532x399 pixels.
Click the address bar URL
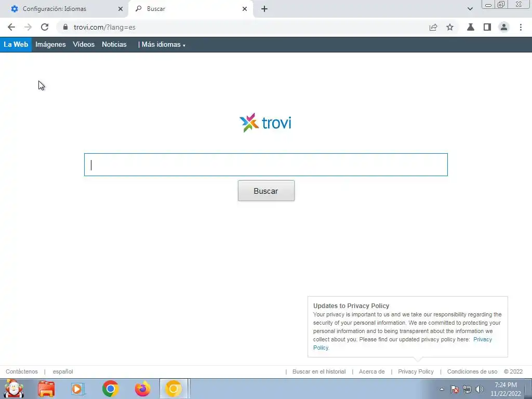[104, 27]
